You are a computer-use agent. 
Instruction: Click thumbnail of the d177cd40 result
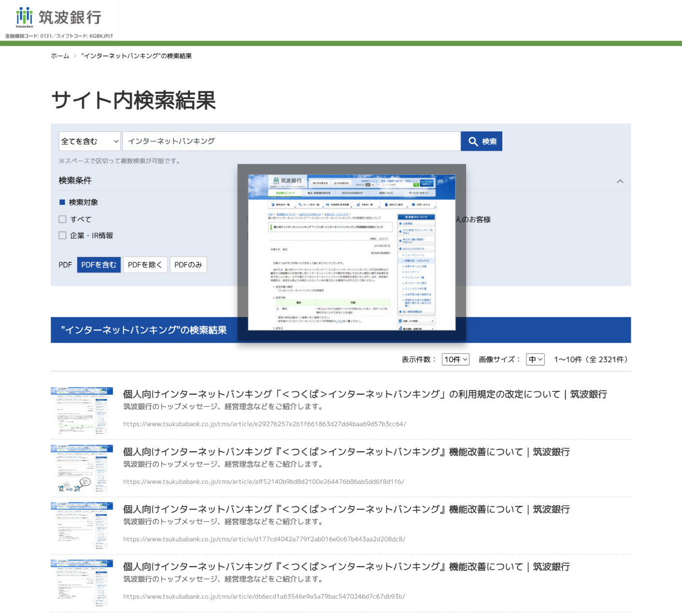82,526
